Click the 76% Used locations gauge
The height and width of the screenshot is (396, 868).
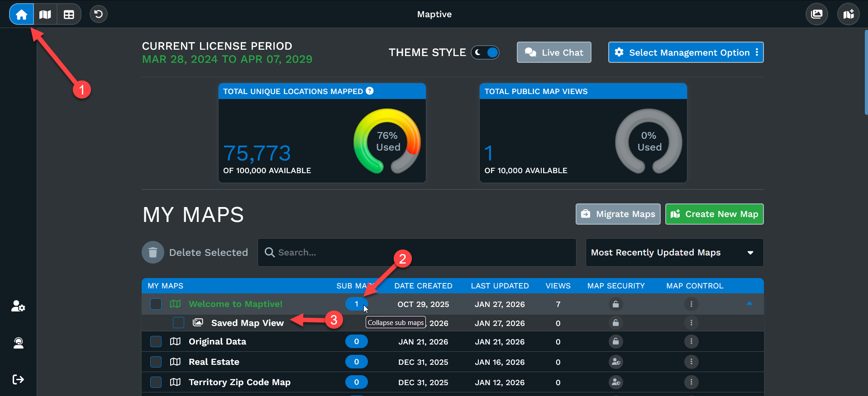(x=387, y=141)
